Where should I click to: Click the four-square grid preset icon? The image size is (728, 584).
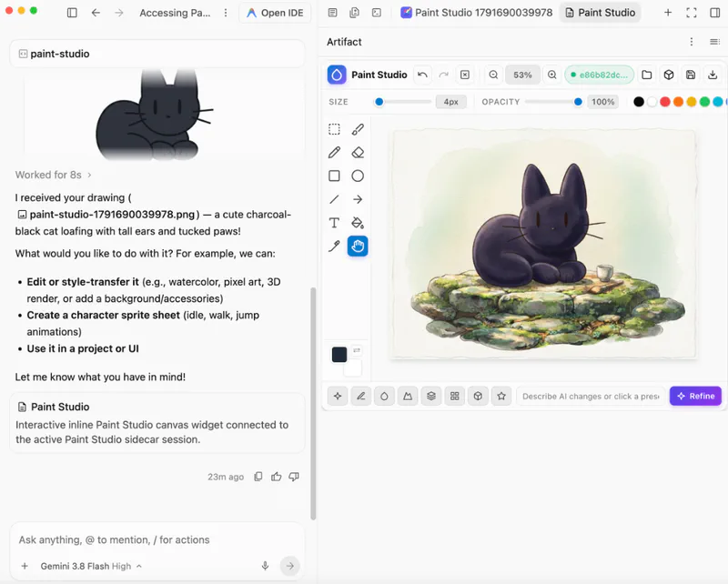pyautogui.click(x=454, y=396)
